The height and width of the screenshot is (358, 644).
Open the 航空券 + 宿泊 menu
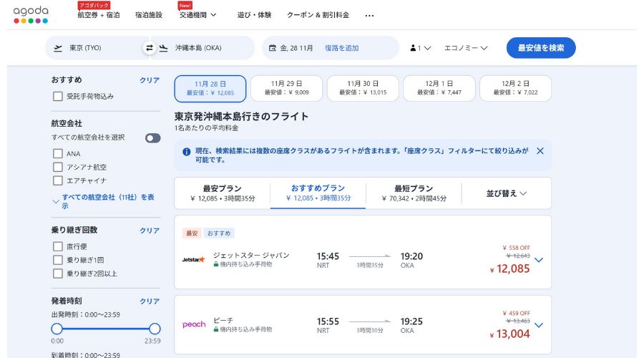click(99, 15)
